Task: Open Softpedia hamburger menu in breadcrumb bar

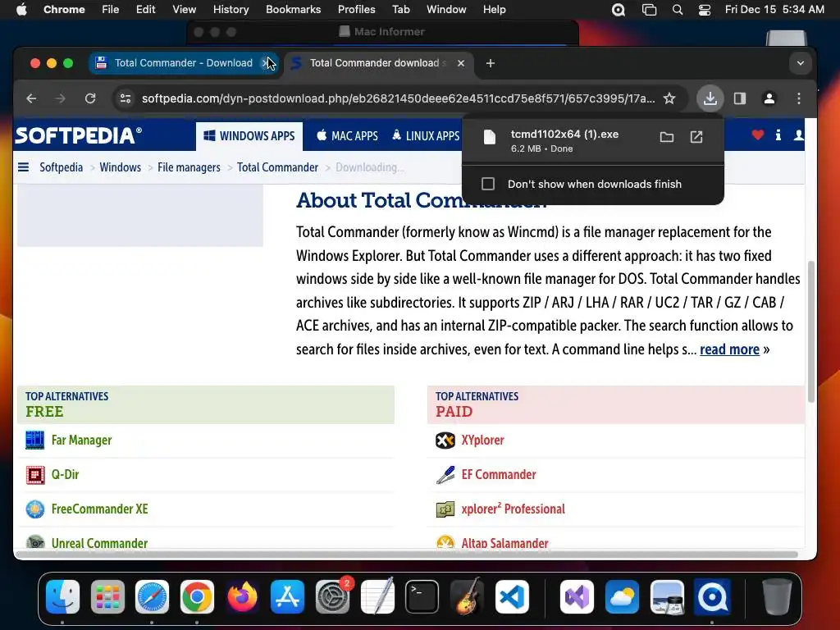Action: (x=24, y=167)
